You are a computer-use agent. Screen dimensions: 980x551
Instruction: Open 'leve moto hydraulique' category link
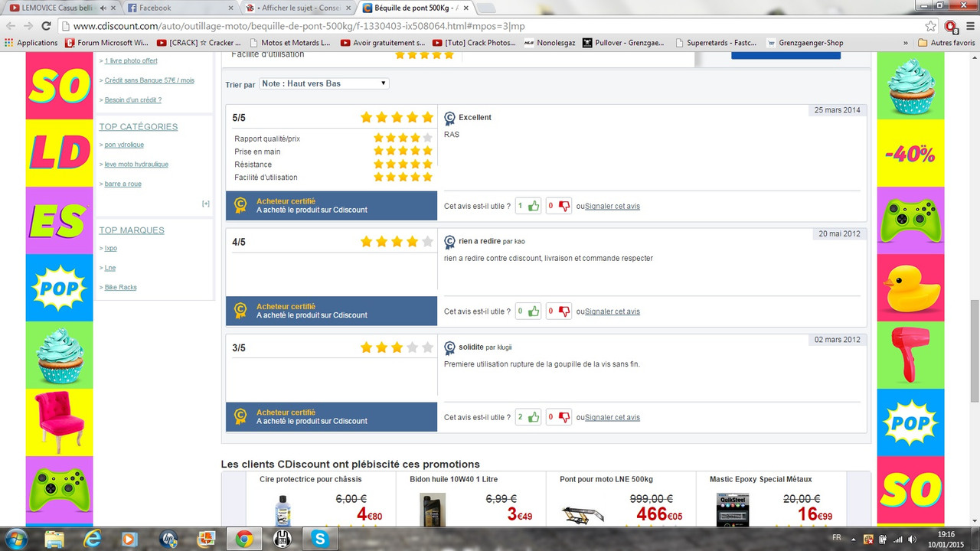point(136,165)
